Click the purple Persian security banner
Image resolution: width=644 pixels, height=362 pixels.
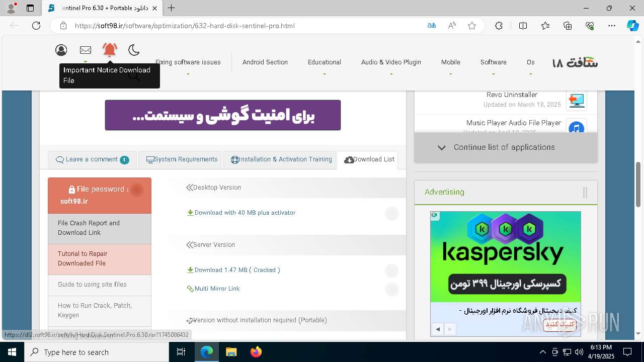(223, 115)
